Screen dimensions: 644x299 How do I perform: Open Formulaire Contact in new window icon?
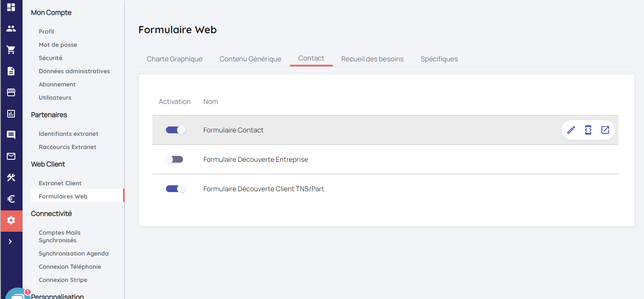(x=605, y=130)
